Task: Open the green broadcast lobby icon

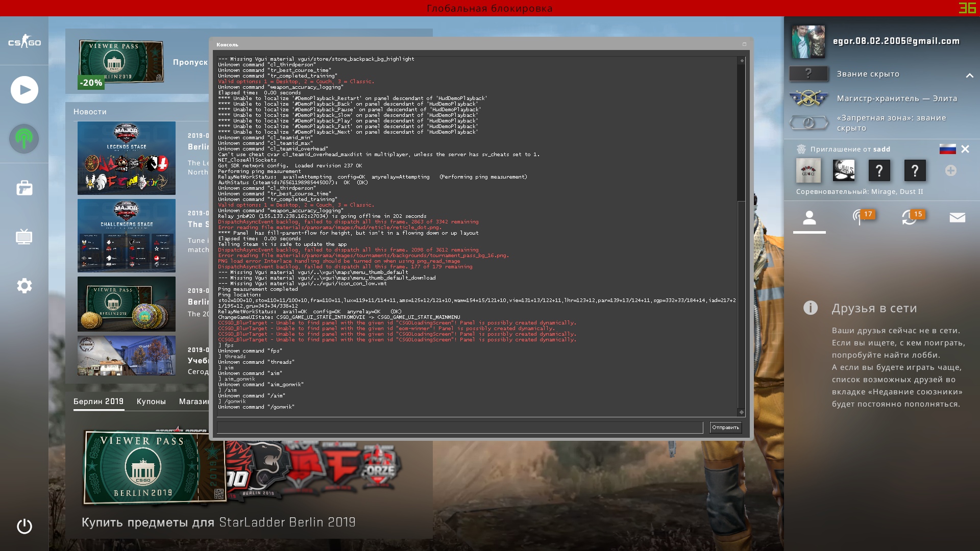Action: pyautogui.click(x=24, y=138)
